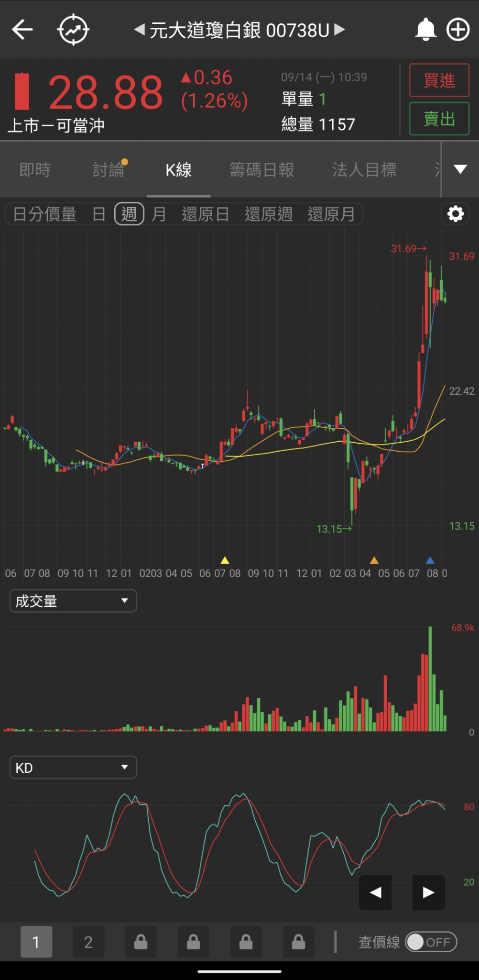
Task: Open chart settings gear icon
Action: 455,213
